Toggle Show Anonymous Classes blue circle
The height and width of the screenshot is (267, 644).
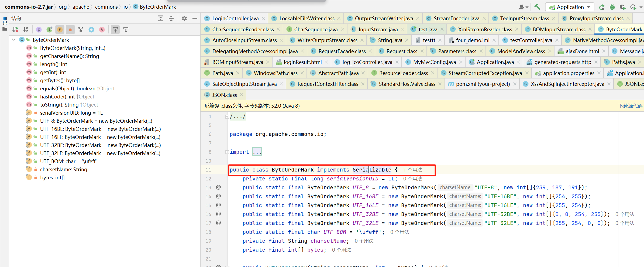click(91, 30)
